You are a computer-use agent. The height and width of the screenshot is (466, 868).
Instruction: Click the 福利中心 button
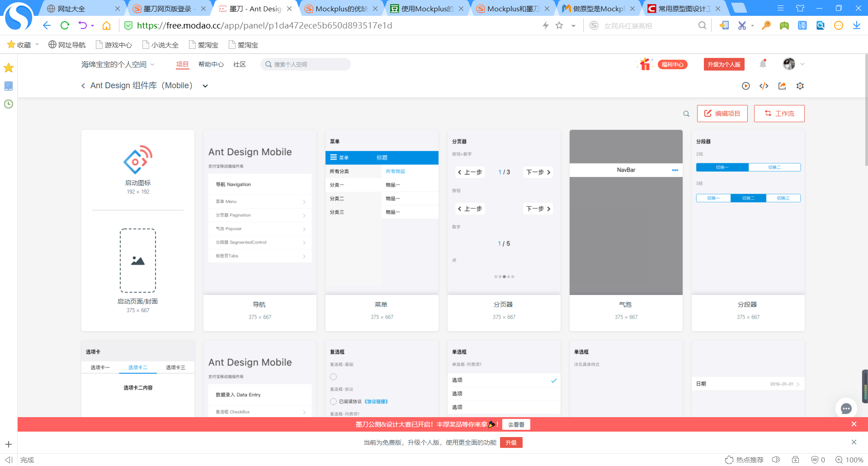pos(673,65)
